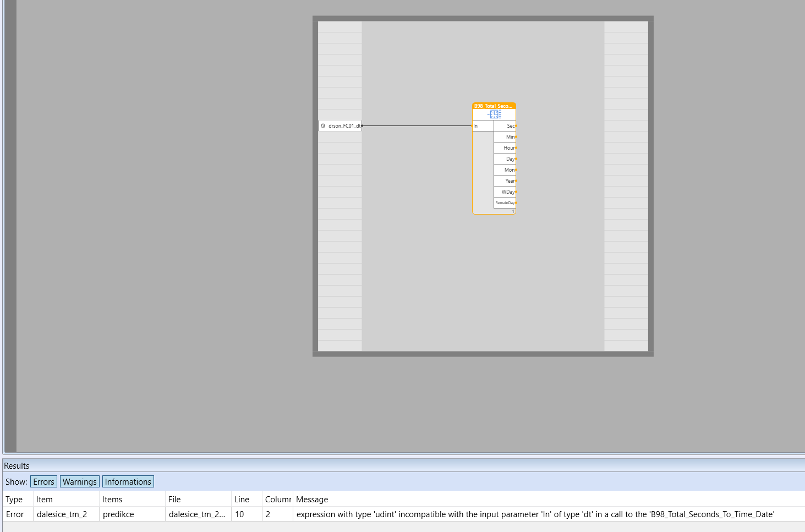Toggle the Informations filter in Results

tap(128, 481)
